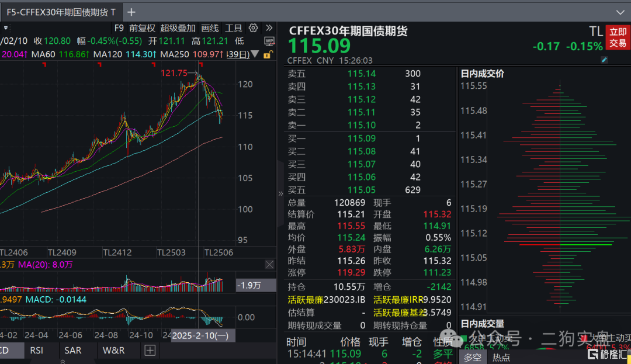Click the 卖四 ask price 115.13

(x=362, y=86)
